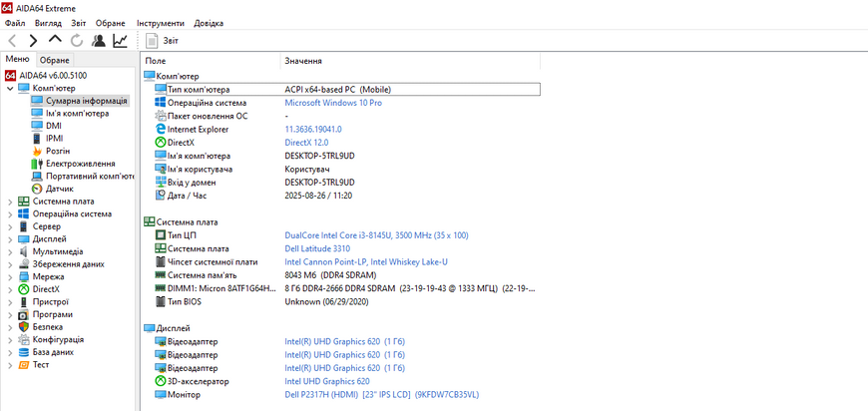Viewport: 868px width, 411px height.
Task: Open the Датчик sensor tree item
Action: (59, 190)
